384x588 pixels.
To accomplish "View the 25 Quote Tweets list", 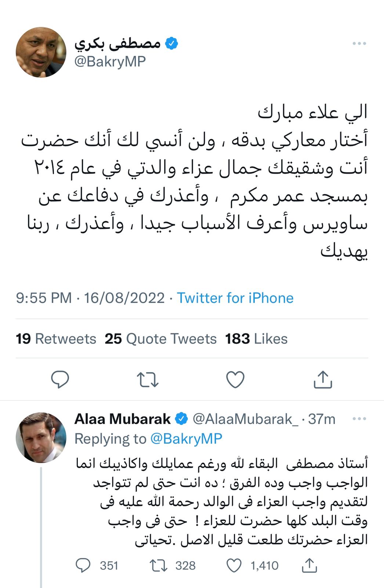I will pos(160,339).
